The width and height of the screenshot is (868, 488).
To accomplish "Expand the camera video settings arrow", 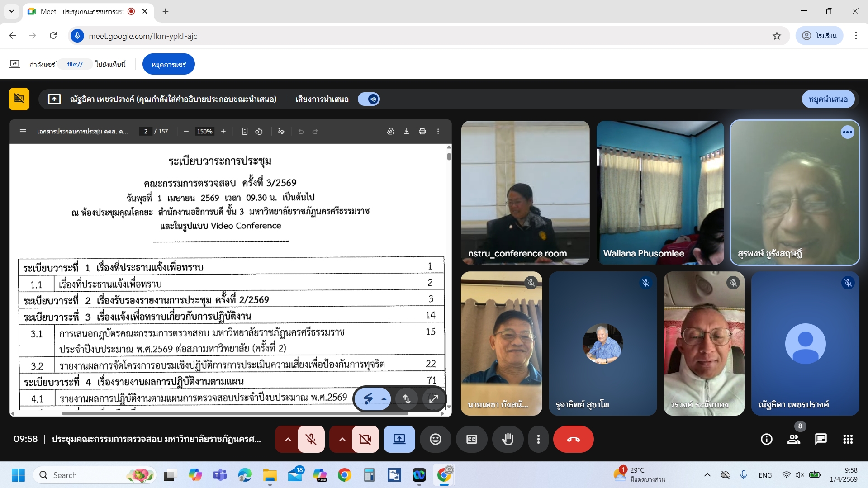I will pos(342,439).
